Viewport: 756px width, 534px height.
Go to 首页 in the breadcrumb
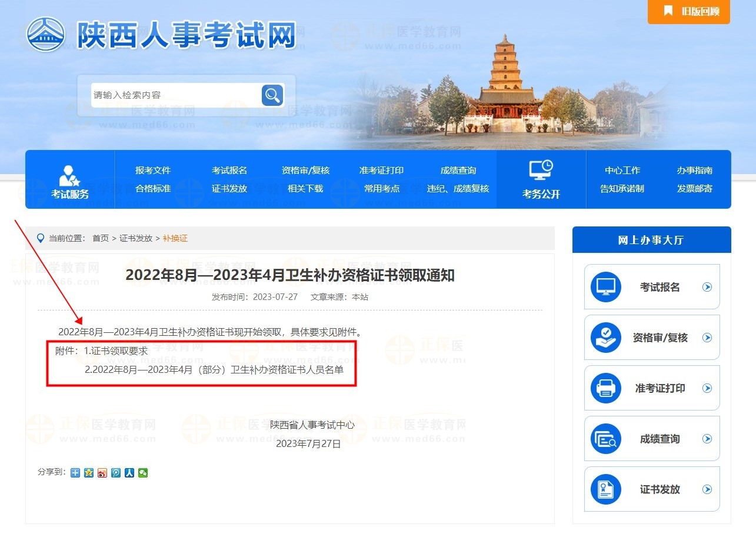pos(101,238)
